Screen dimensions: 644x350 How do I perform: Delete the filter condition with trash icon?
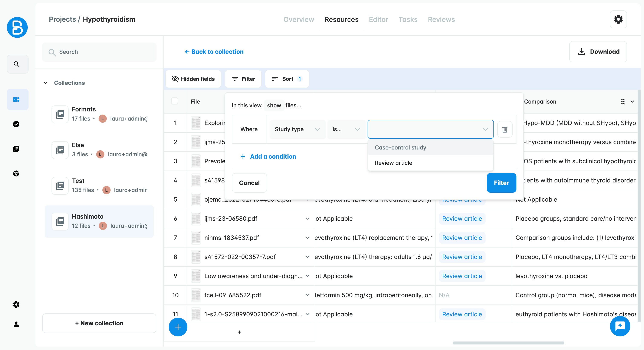pos(505,129)
